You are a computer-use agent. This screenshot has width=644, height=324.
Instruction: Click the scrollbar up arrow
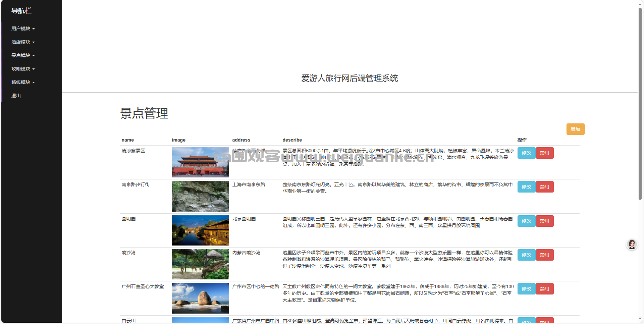click(640, 4)
